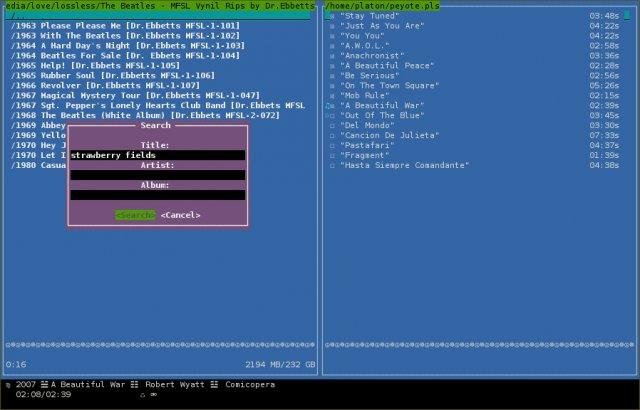Open folder "1967 Magical Mystery Tour"
This screenshot has width=640, height=410.
[x=135, y=95]
